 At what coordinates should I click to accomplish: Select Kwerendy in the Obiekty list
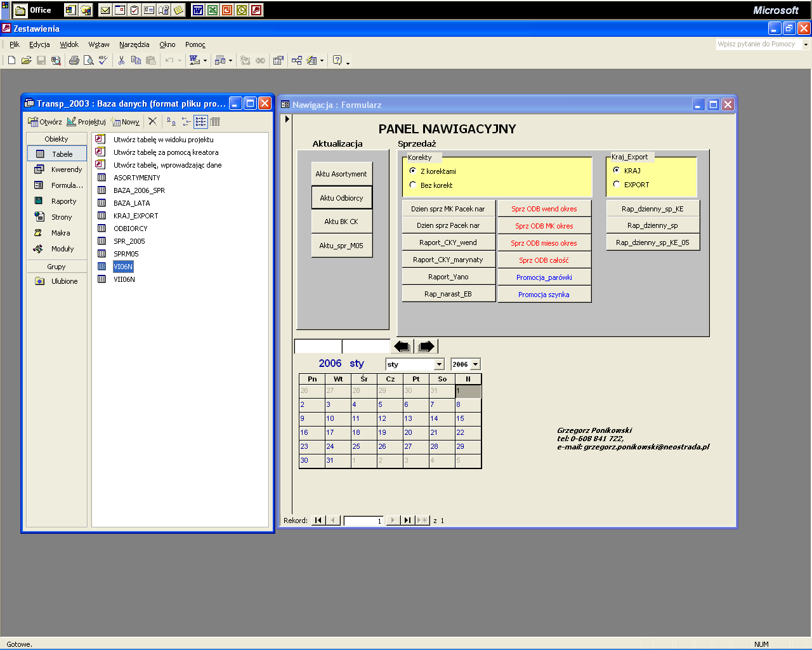click(x=57, y=169)
